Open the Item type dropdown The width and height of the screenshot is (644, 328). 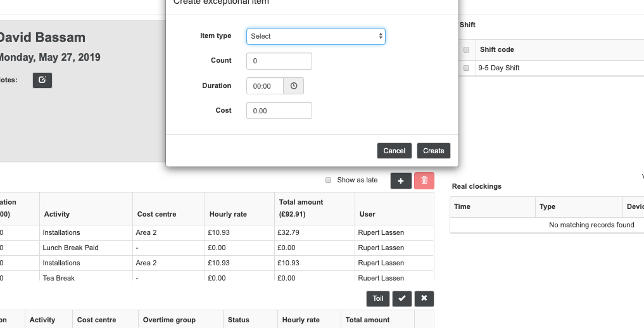point(315,36)
